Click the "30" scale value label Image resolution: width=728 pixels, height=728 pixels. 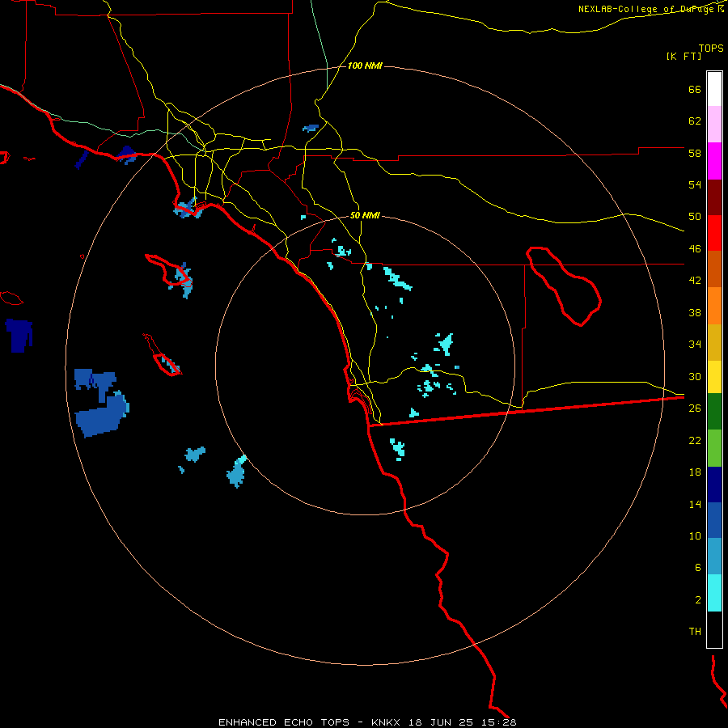pos(695,376)
